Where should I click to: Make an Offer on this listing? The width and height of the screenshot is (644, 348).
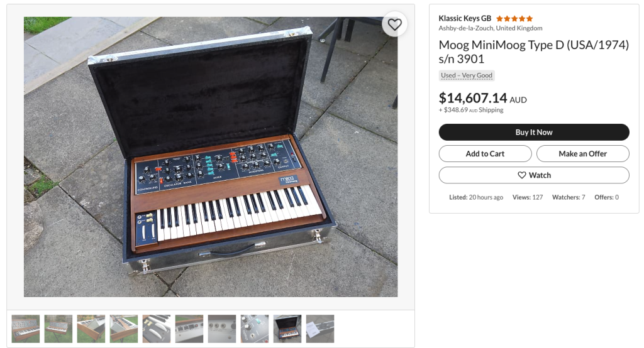click(x=582, y=153)
